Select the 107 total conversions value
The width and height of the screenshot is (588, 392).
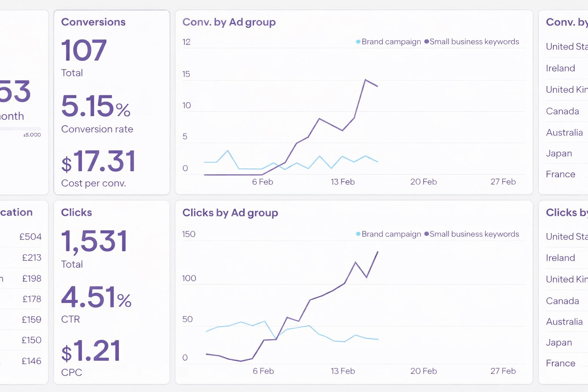click(x=84, y=50)
